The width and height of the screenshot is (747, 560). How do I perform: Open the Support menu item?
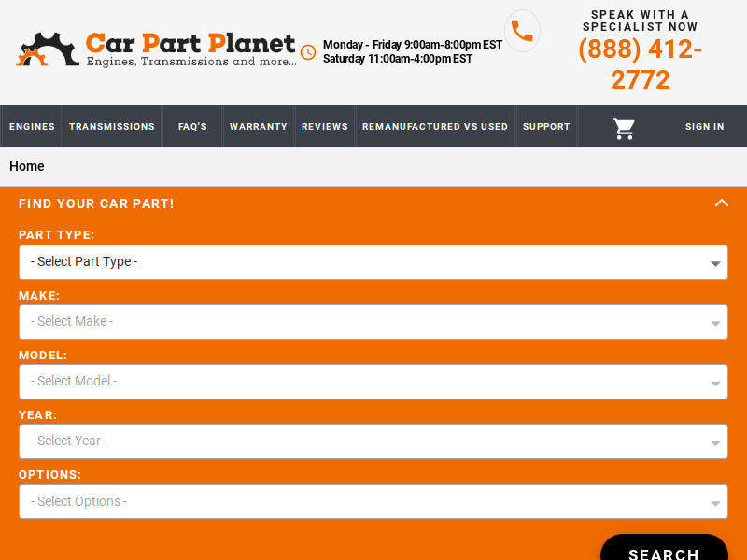[x=546, y=127]
